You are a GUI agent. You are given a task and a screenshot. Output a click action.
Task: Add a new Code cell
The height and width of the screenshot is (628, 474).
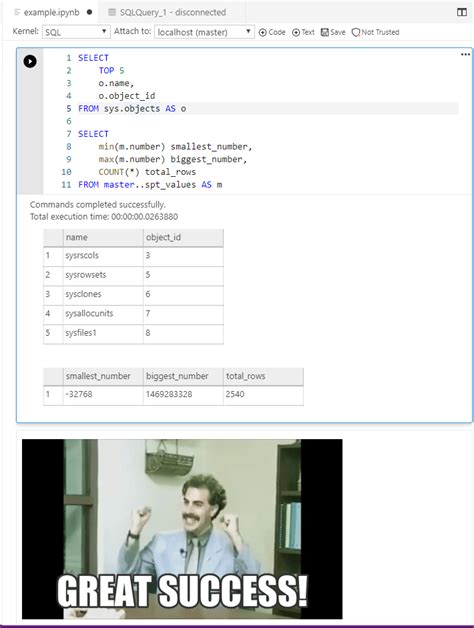[x=272, y=32]
